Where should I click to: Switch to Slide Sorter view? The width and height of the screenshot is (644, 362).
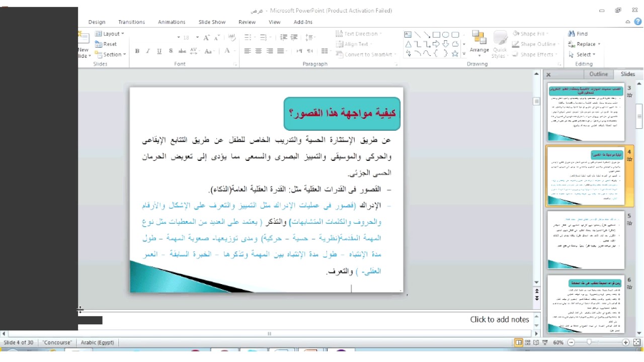click(527, 342)
